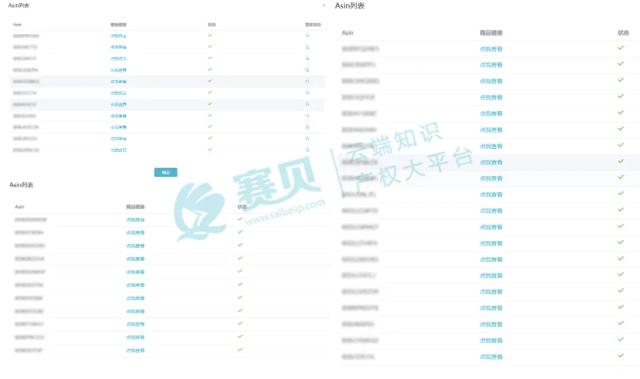First green status check in right-side Asin list

(x=621, y=48)
